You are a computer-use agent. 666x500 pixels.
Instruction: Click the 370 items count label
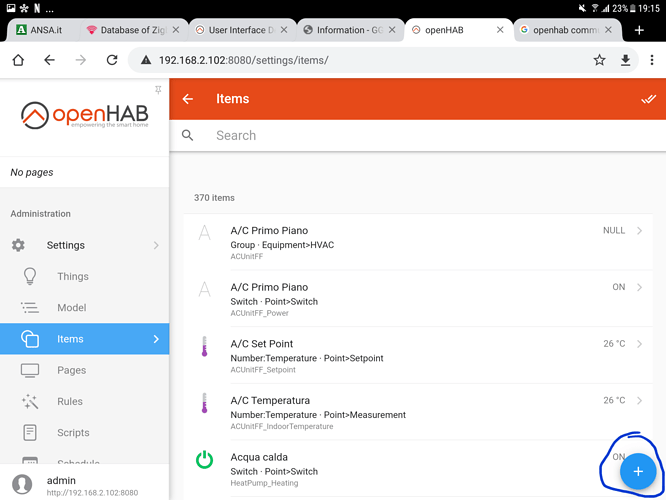pyautogui.click(x=214, y=198)
